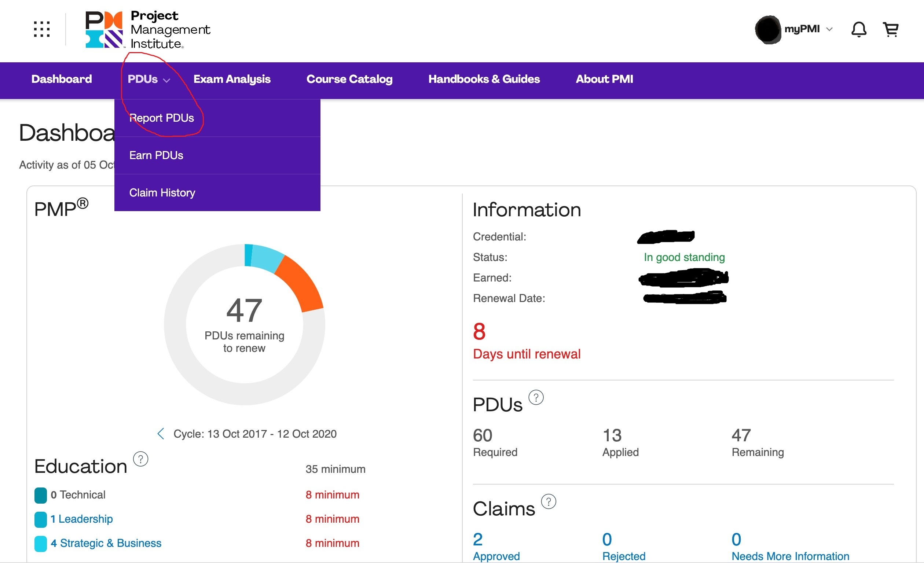Screen dimensions: 924x563
Task: Open Claim History menu item
Action: click(x=162, y=193)
